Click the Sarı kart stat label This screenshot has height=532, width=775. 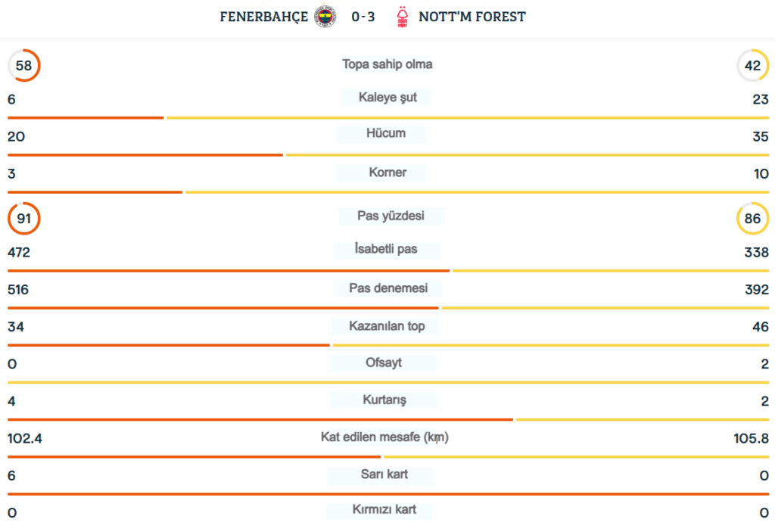tap(384, 474)
